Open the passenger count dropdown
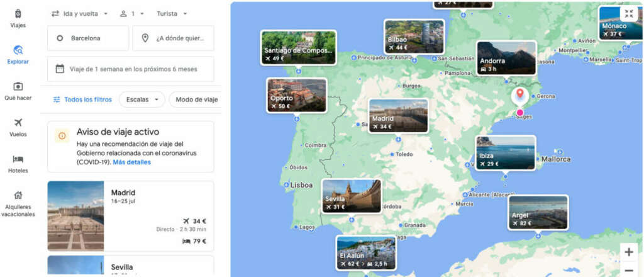This screenshot has height=277, width=644. click(132, 14)
